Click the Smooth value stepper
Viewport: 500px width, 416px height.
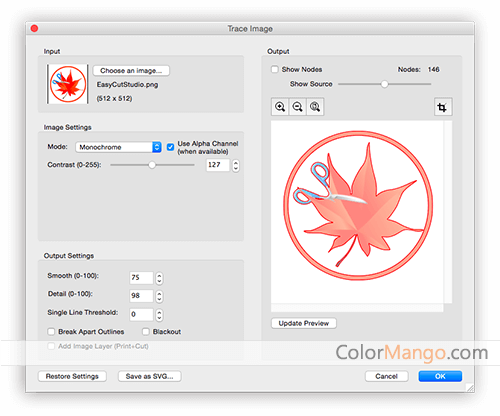159,278
